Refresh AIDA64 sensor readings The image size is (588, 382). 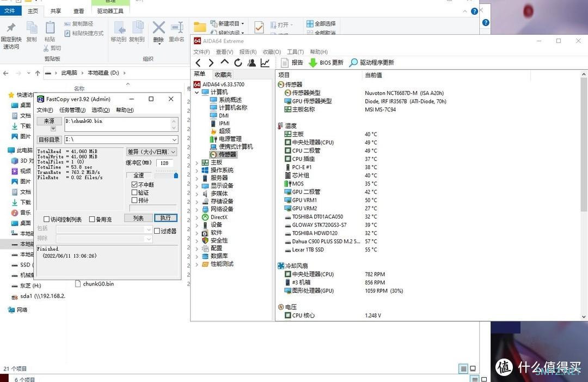(x=238, y=63)
